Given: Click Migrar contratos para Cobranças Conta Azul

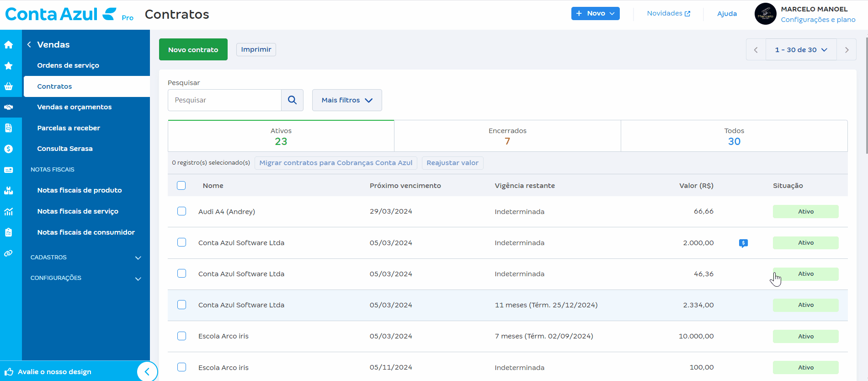Looking at the screenshot, I should point(336,163).
